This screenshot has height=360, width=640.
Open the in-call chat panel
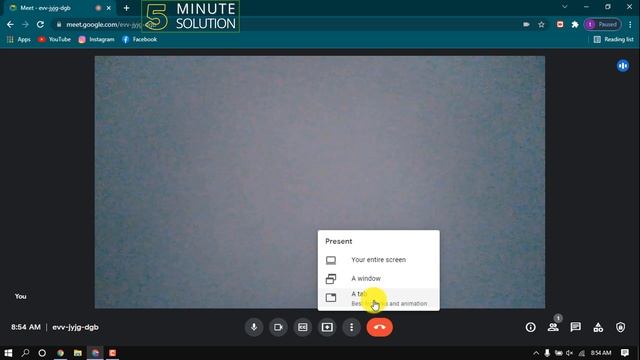576,327
